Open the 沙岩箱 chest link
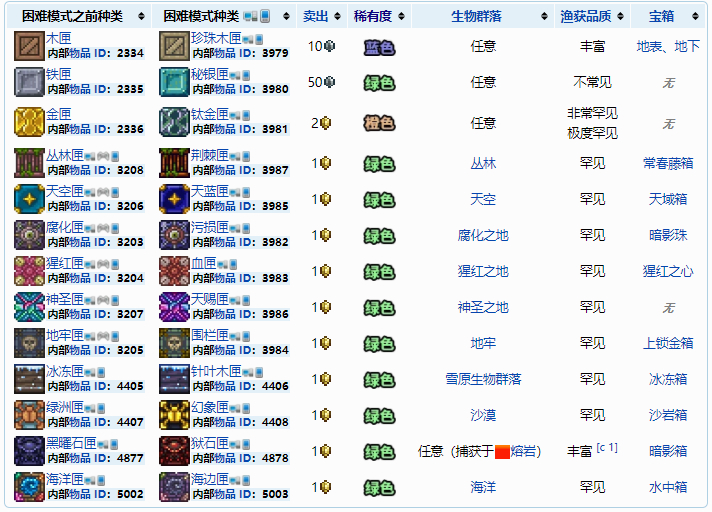The width and height of the screenshot is (712, 512). pyautogui.click(x=668, y=415)
